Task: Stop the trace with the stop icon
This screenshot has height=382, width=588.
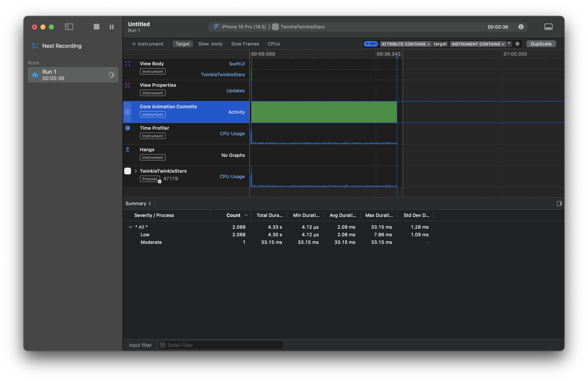Action: tap(96, 27)
